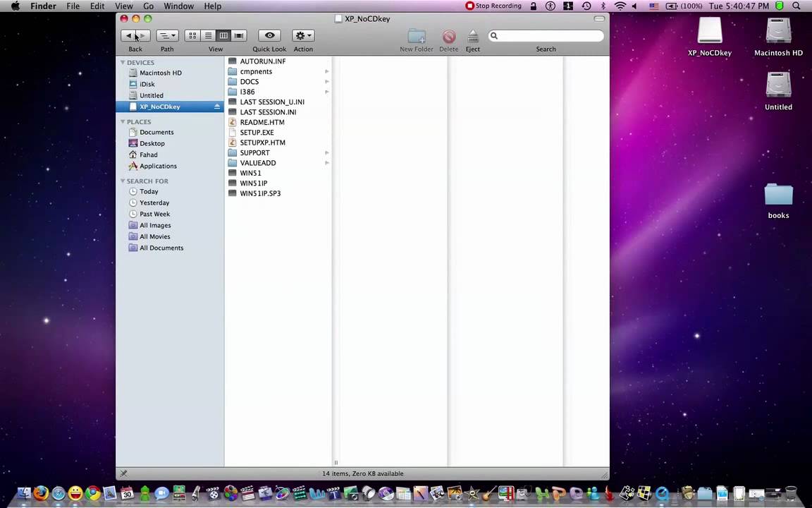Open the Path dropdown in toolbar

coord(167,36)
